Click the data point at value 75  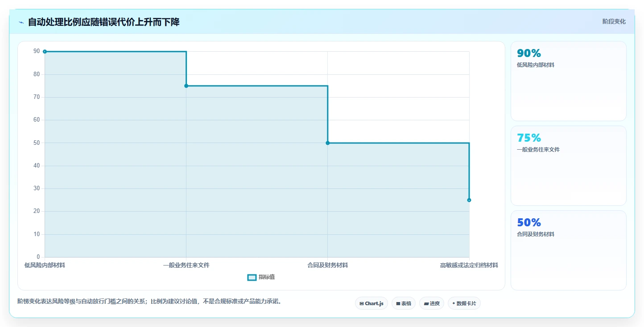coord(186,86)
